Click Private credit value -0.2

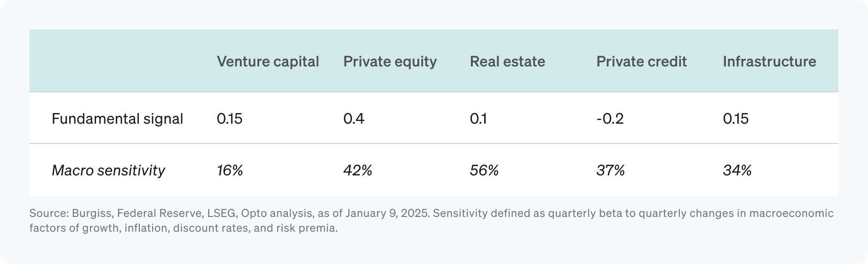pos(610,119)
